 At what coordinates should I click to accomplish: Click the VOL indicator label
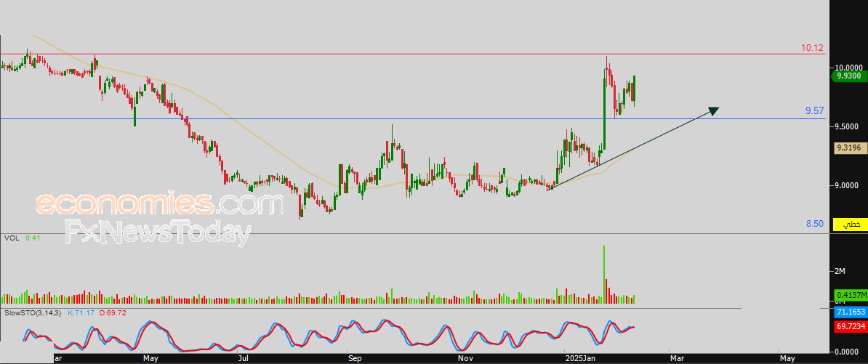10,238
